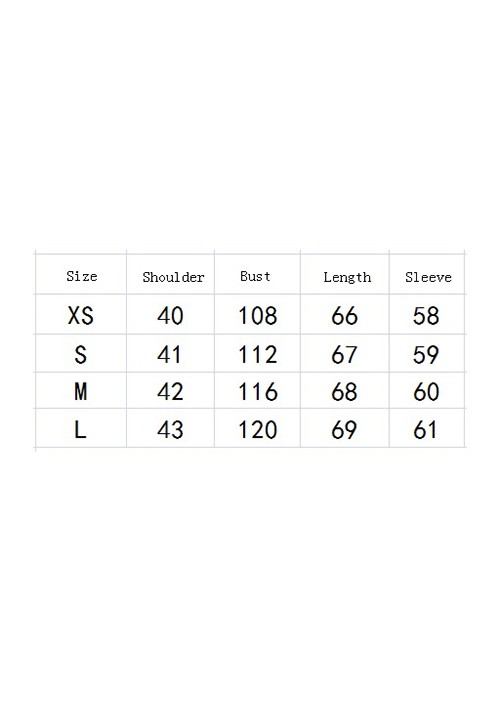Click XS shoulder value 40

(x=170, y=316)
